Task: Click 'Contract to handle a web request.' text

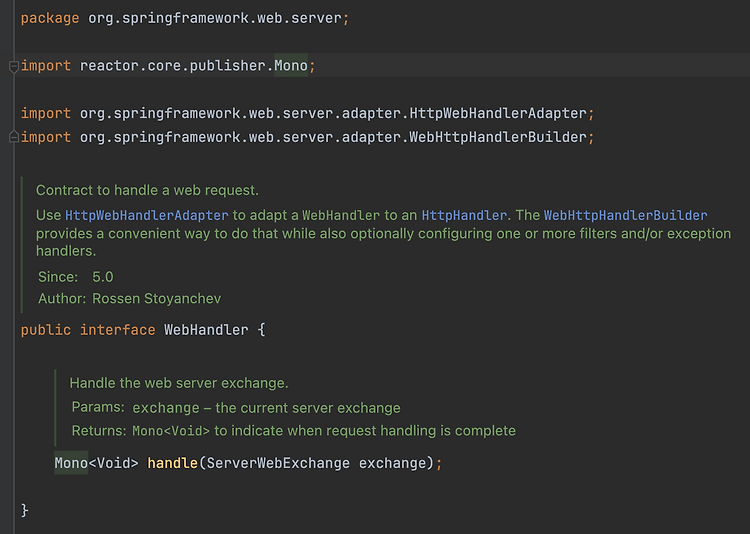Action: coord(147,190)
